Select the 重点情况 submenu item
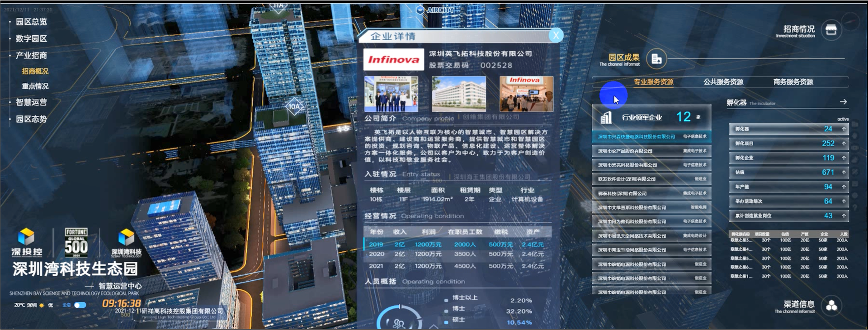 click(35, 86)
